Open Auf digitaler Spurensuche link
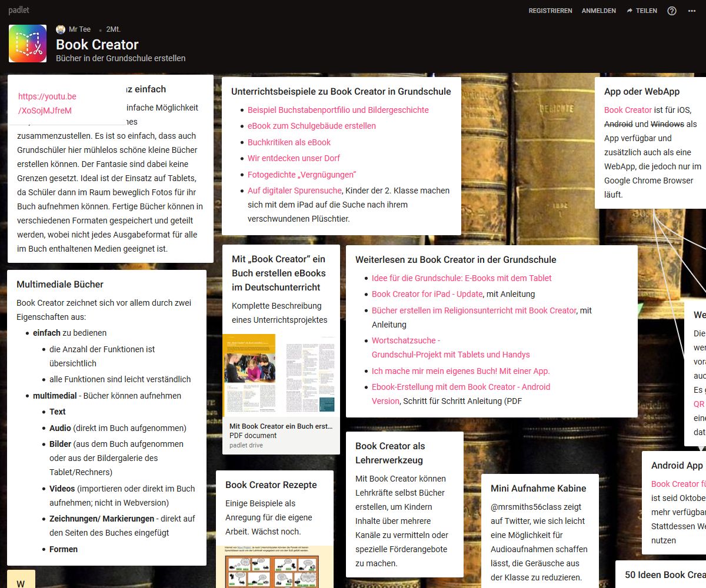The height and width of the screenshot is (588, 706). 294,191
